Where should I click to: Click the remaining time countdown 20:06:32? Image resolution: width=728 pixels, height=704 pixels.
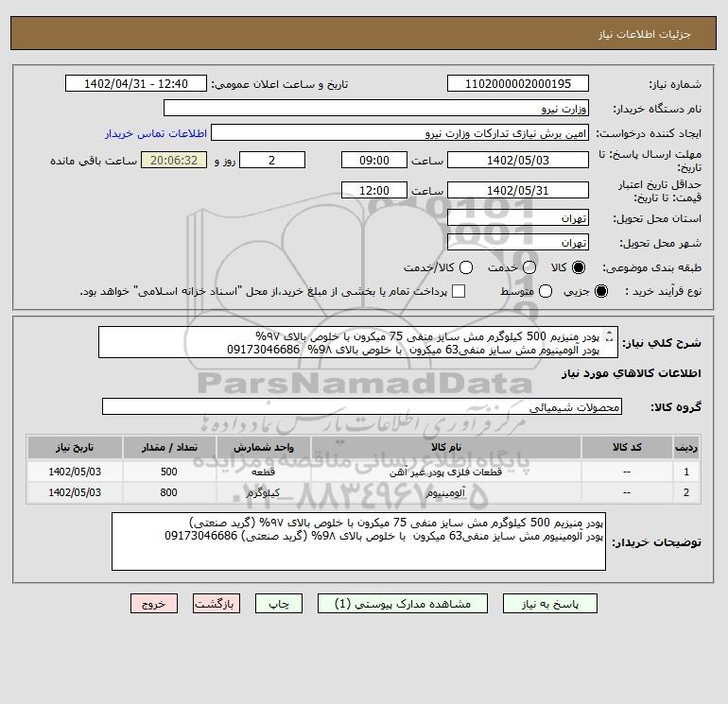174,161
